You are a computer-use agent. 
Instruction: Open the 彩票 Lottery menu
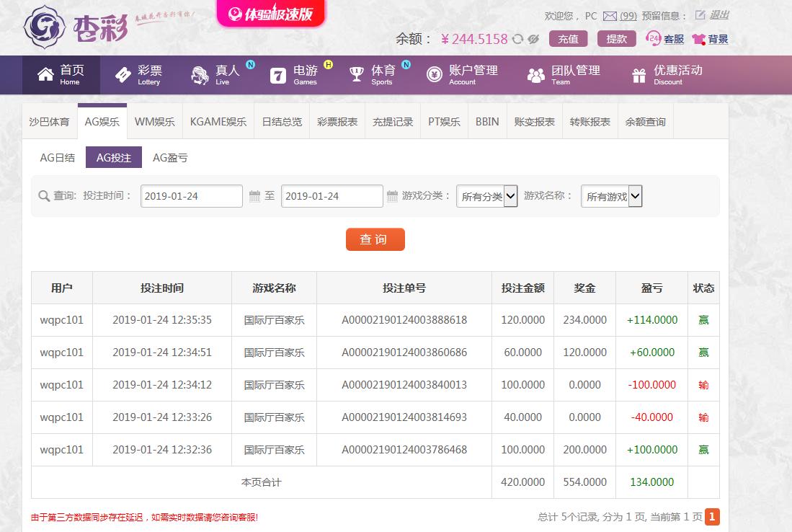click(x=138, y=75)
